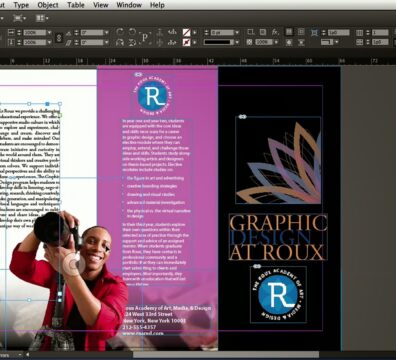Select the No Text Wrap icon
This screenshot has height=360, width=396.
tap(289, 32)
